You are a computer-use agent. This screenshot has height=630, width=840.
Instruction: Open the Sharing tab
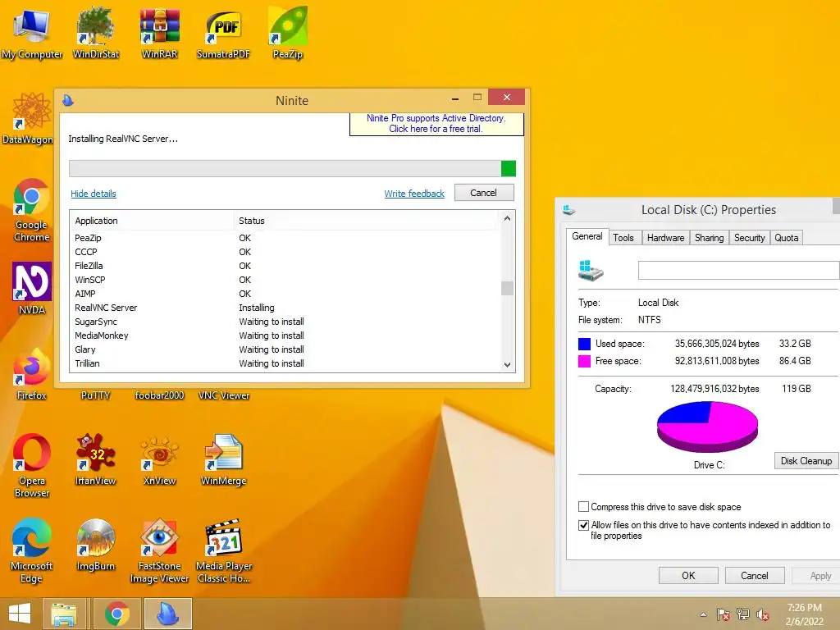pyautogui.click(x=709, y=238)
